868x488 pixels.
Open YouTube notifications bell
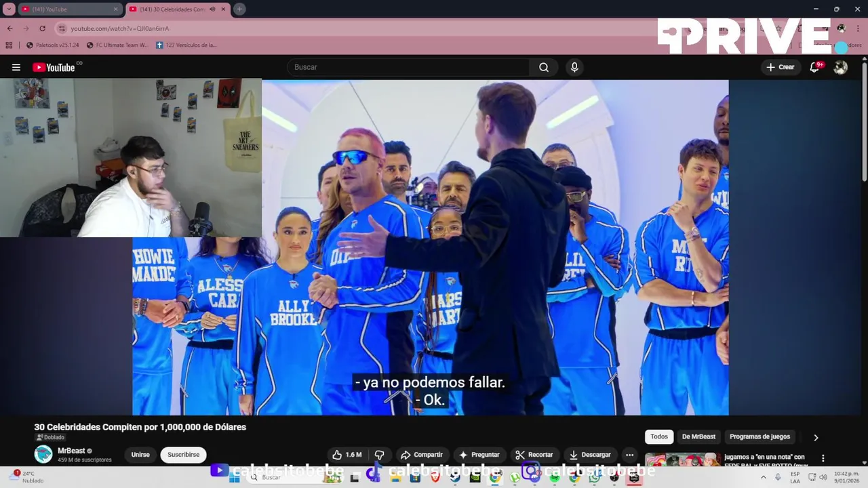point(815,67)
